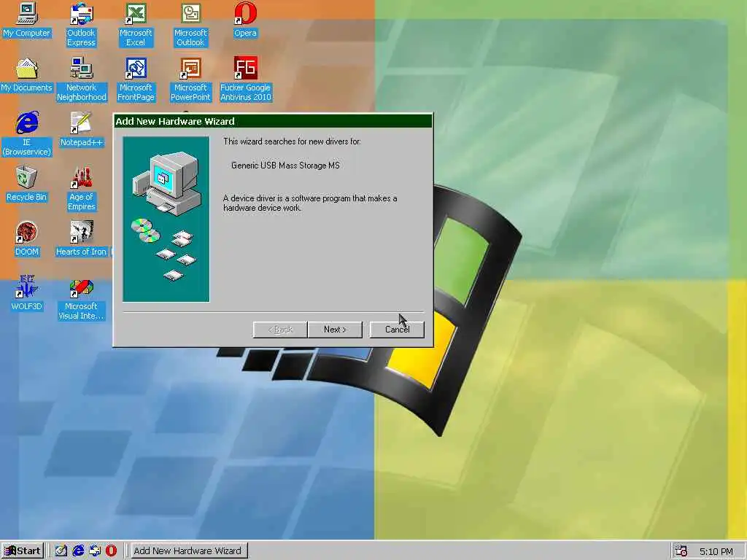Launch Opera from quick launch bar
Image resolution: width=747 pixels, height=560 pixels.
tap(111, 551)
